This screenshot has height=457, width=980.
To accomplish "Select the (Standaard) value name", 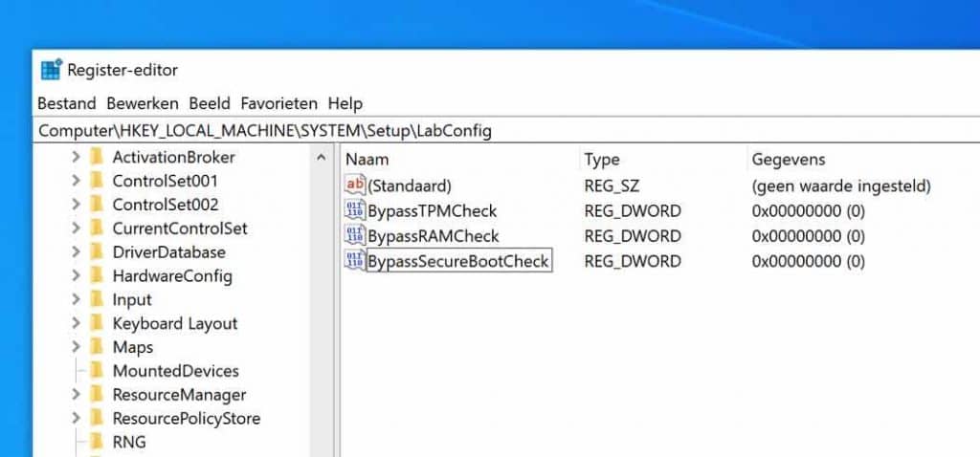I will pos(410,186).
